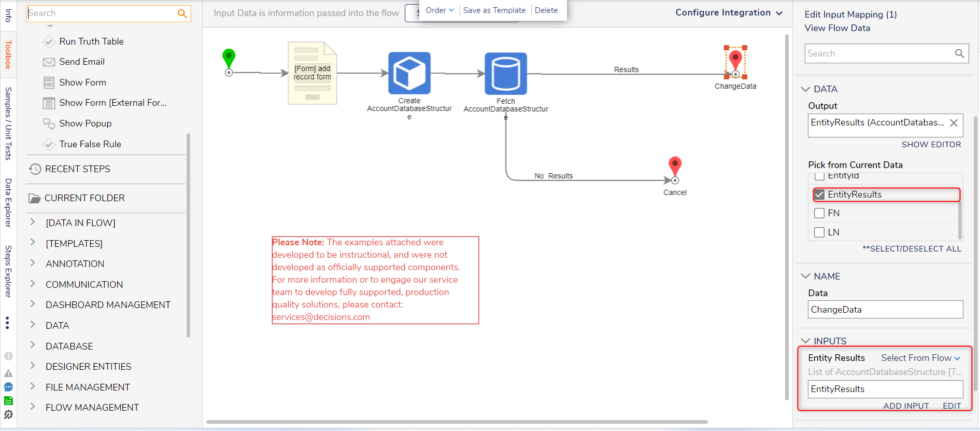Select the Show Form [External Form] icon

49,103
